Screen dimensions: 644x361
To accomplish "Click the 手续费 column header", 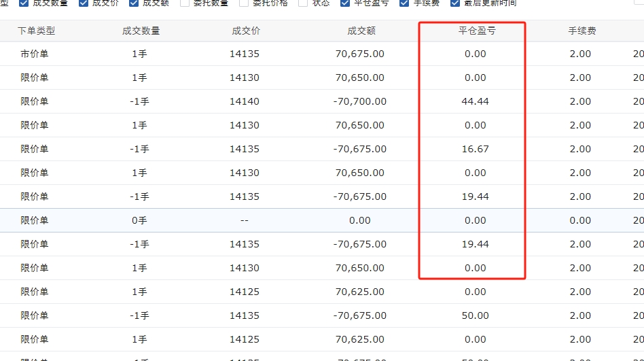I will (x=582, y=31).
